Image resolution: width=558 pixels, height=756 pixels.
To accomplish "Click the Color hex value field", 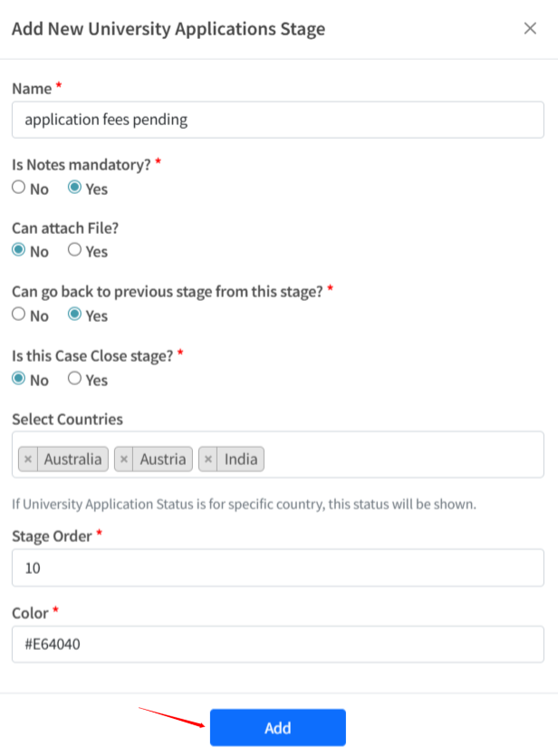I will [x=278, y=645].
